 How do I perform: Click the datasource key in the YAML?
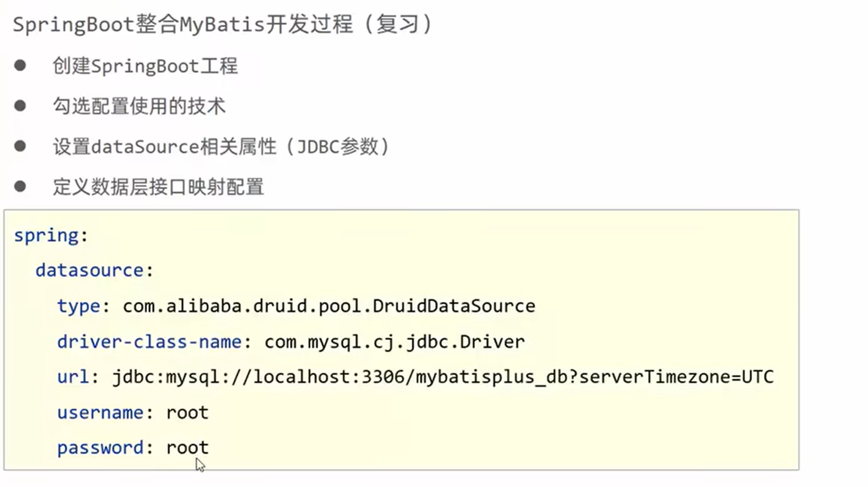click(x=89, y=271)
